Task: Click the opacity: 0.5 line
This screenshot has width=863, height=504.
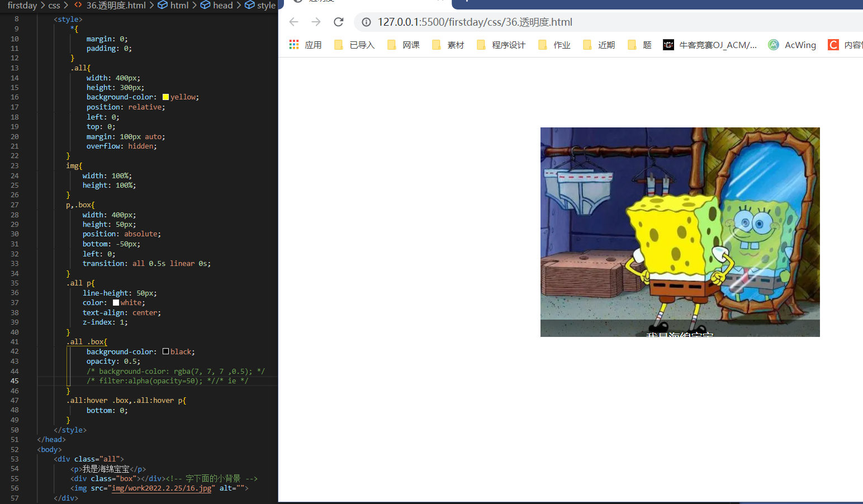Action: coord(113,362)
